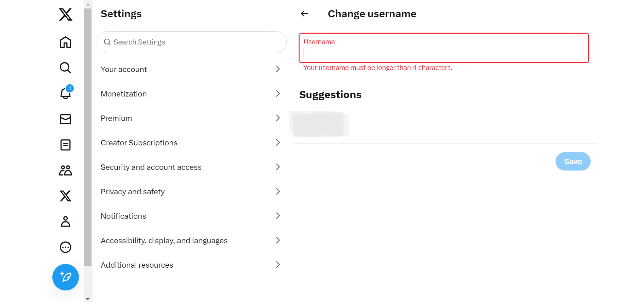
Task: Open Communities people icon
Action: [65, 171]
